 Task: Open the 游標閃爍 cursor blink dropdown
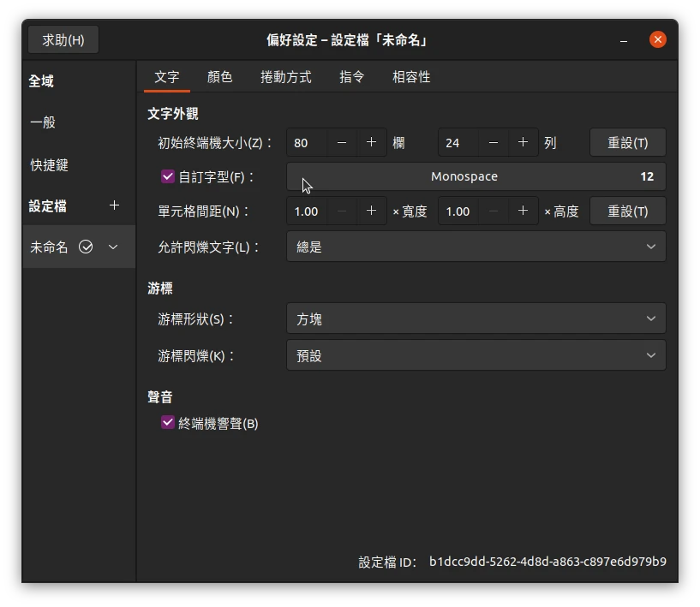point(476,355)
